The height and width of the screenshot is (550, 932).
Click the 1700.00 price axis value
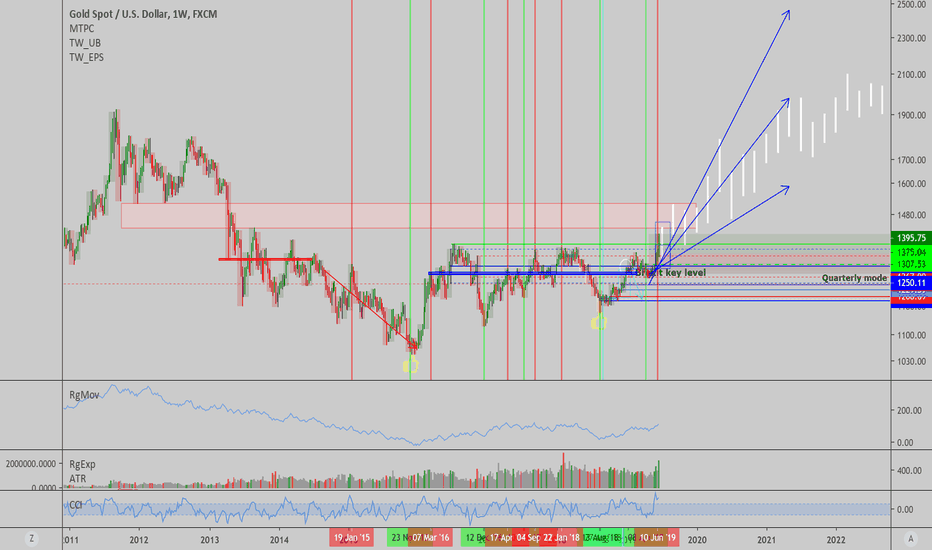[x=911, y=160]
